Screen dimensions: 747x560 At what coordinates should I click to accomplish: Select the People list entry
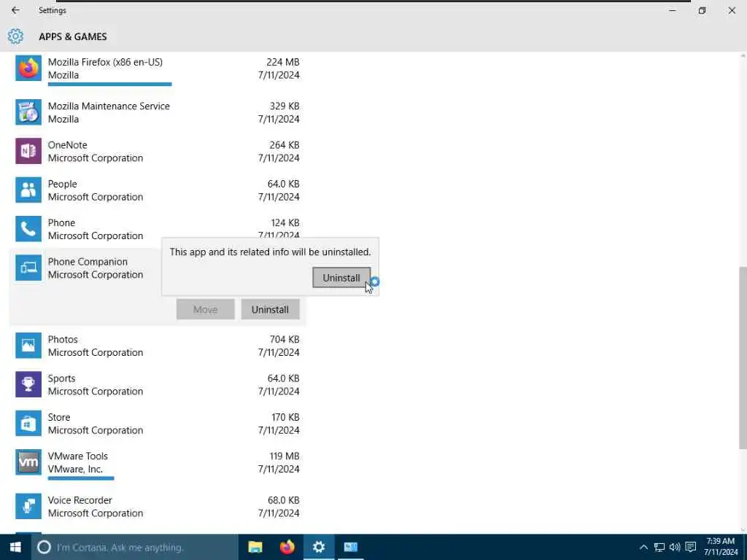[158, 190]
